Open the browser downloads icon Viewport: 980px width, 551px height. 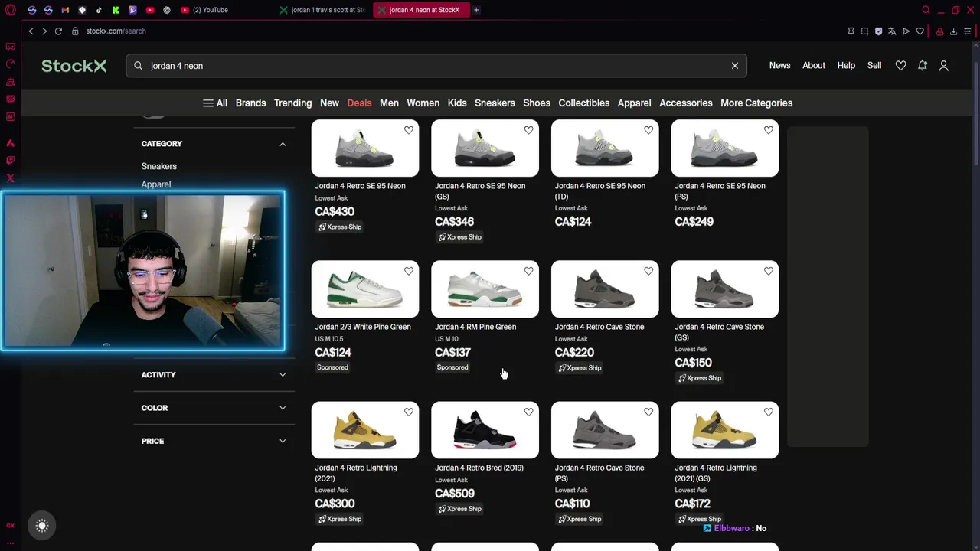[953, 31]
